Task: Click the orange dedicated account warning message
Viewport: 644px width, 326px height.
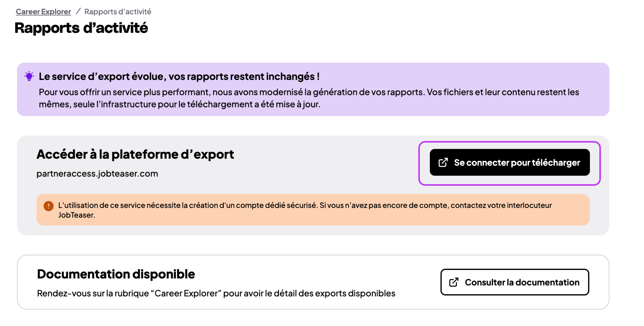Action: tap(305, 210)
